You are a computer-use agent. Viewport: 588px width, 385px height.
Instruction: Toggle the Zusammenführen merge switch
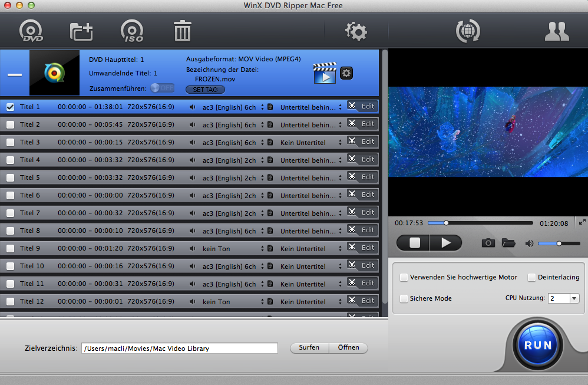pos(162,88)
